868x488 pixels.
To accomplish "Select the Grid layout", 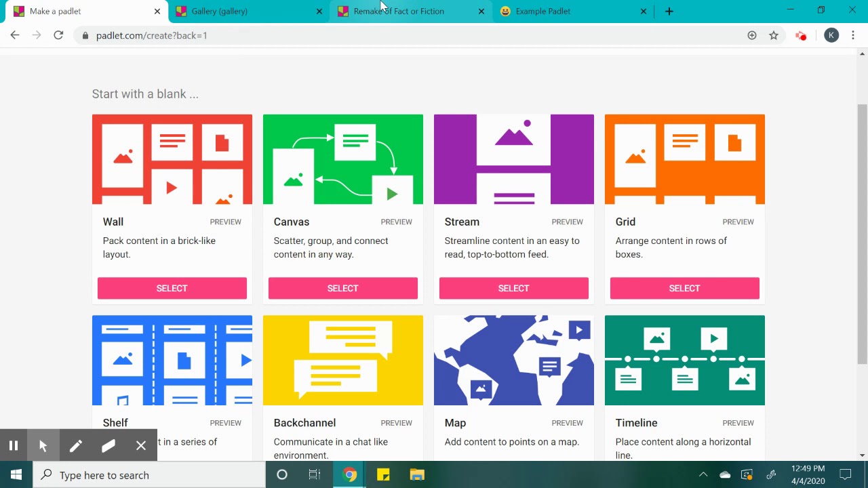I will [x=685, y=288].
